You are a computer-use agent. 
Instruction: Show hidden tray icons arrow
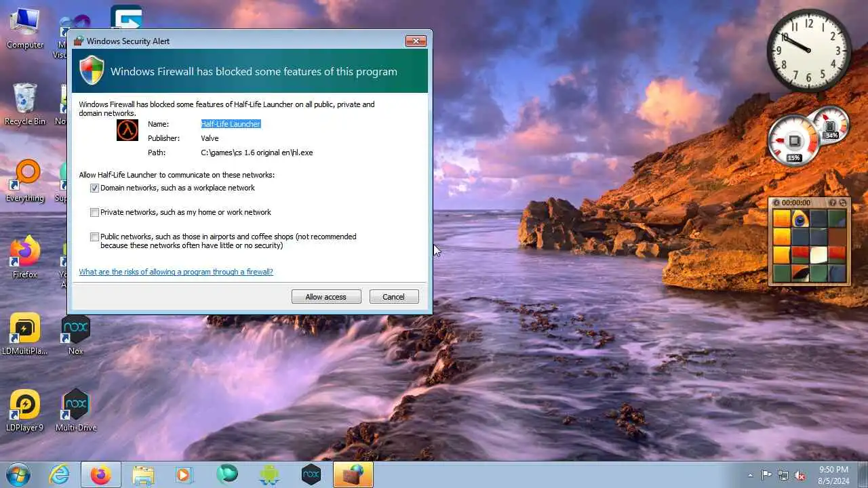[750, 475]
